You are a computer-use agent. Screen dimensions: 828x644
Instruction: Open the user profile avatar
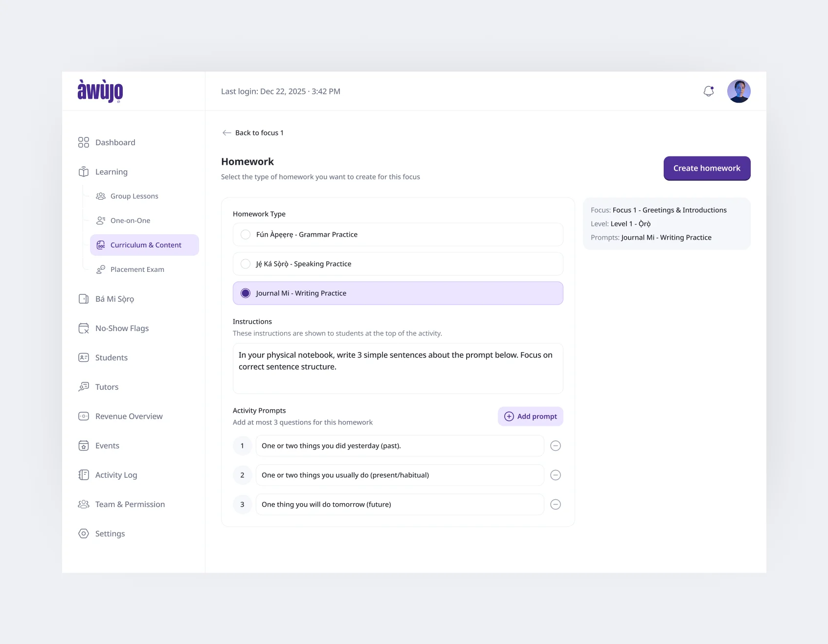[x=738, y=91]
